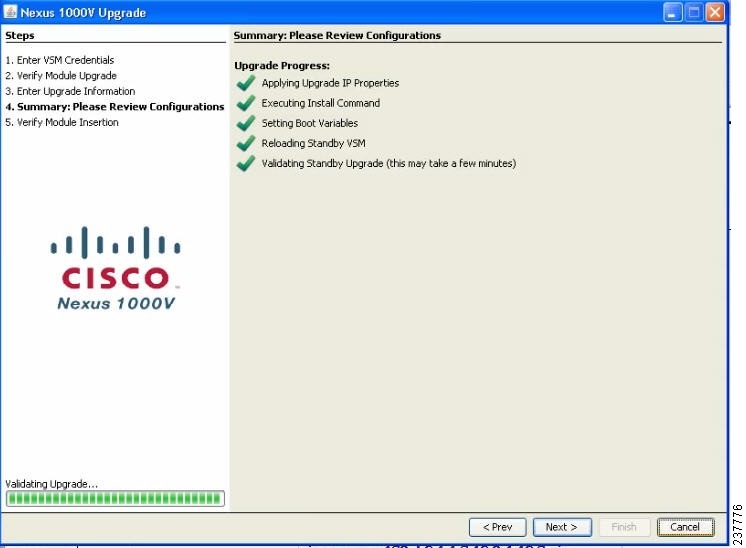Click the green Validating Upgrade progress bar
Screen dimensions: 746x548
tap(115, 499)
